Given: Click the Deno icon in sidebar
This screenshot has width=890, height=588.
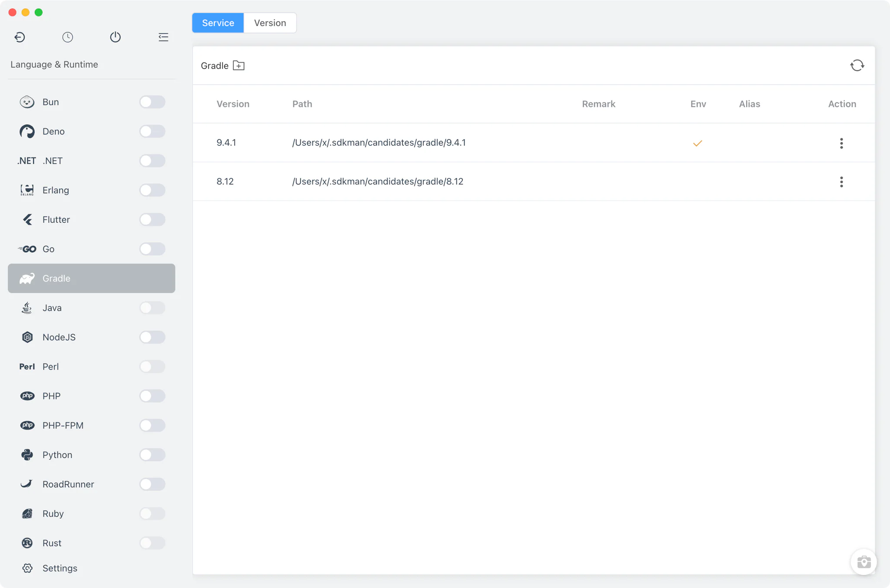Looking at the screenshot, I should (27, 131).
